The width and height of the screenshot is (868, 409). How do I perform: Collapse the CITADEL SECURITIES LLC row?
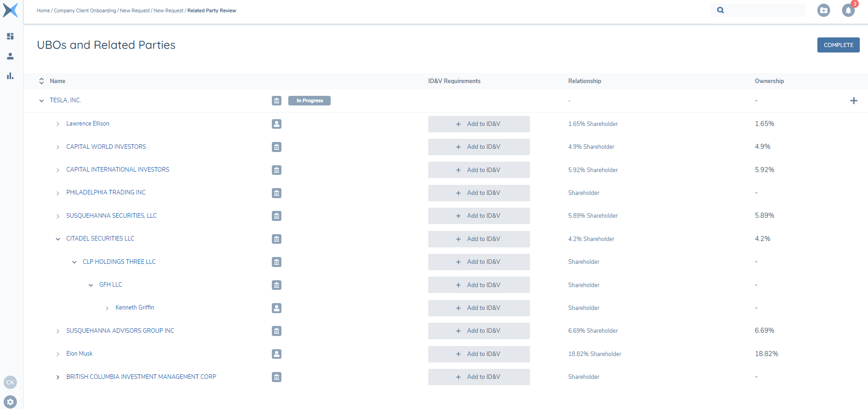(x=58, y=239)
